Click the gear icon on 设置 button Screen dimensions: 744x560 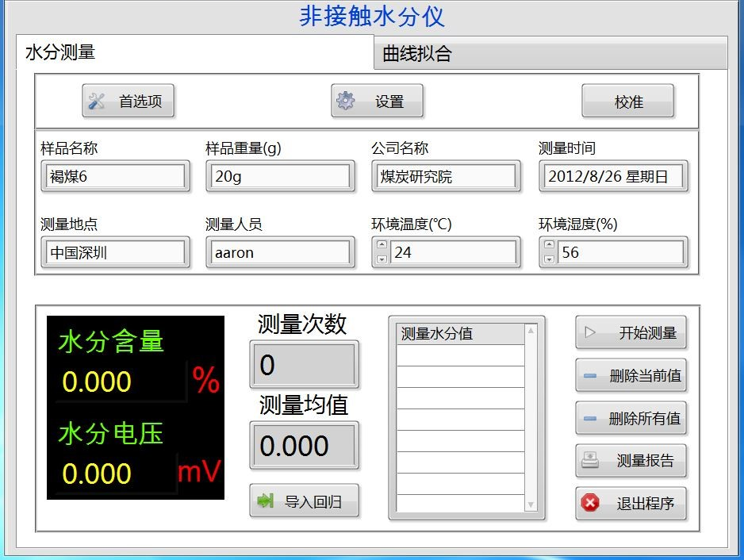point(346,101)
